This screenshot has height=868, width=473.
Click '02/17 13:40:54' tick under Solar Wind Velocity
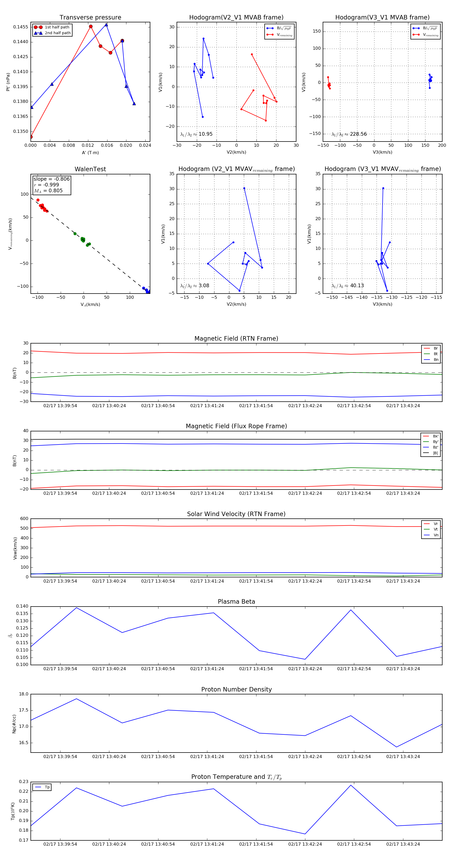click(158, 581)
